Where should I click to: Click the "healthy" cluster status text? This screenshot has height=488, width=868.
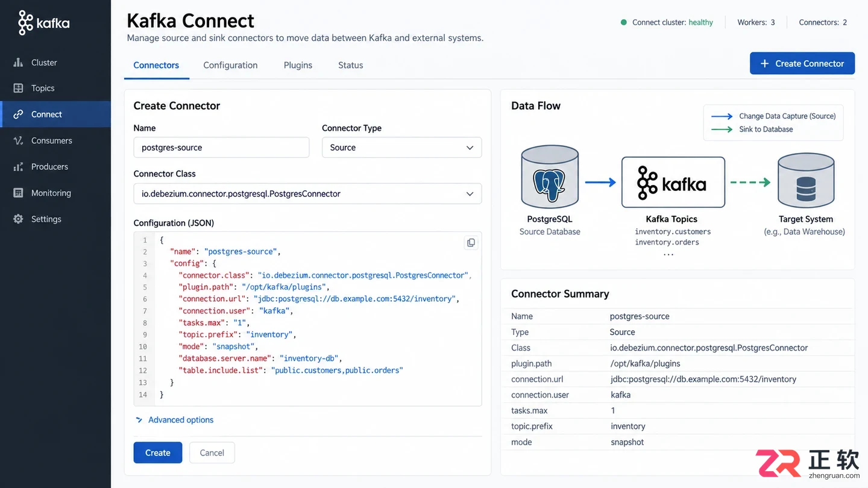coord(701,22)
